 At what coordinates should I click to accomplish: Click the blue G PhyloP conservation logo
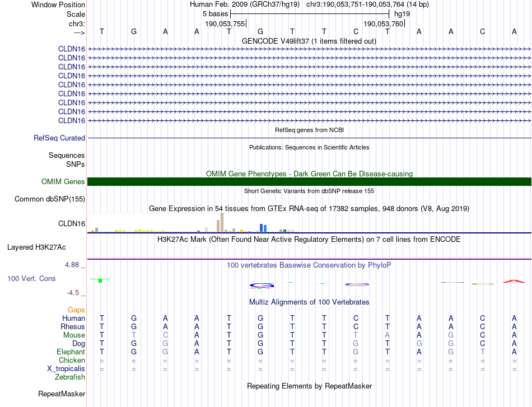[262, 286]
